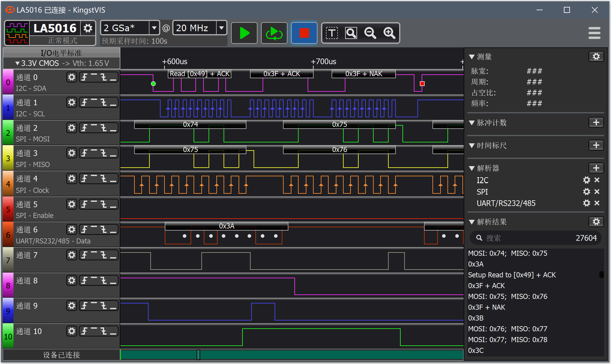The width and height of the screenshot is (611, 364).
Task: Open measurement section settings gear
Action: coord(596,56)
